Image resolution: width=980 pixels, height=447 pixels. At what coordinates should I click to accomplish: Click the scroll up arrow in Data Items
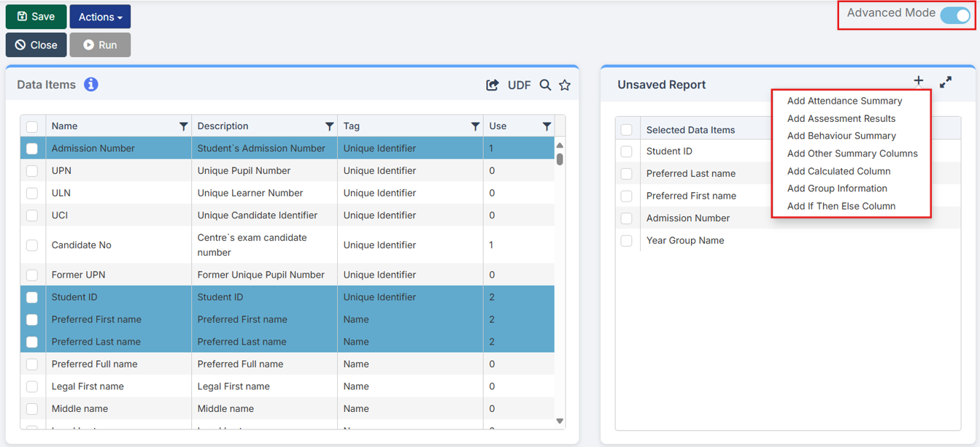[x=560, y=145]
